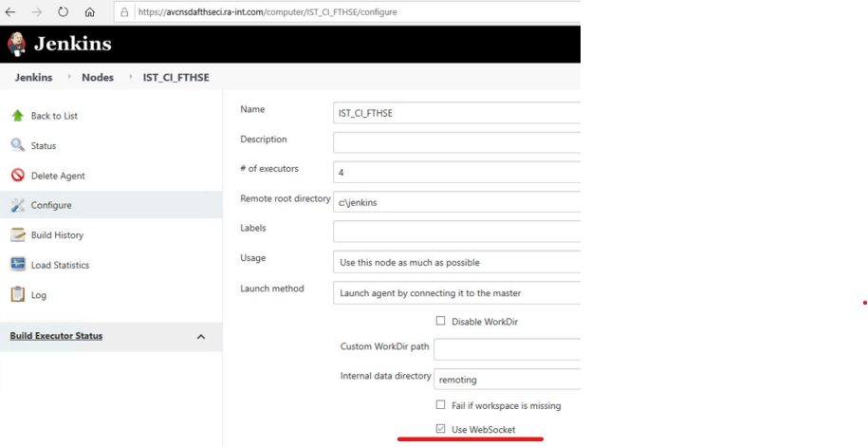Go to Nodes in the breadcrumb

98,78
